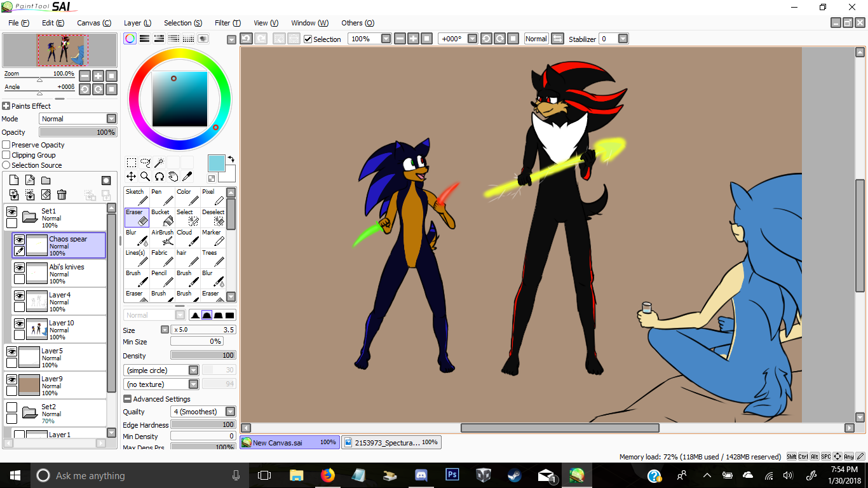Open the canvas zoom percentage dropdown
The image size is (868, 488).
pos(386,39)
